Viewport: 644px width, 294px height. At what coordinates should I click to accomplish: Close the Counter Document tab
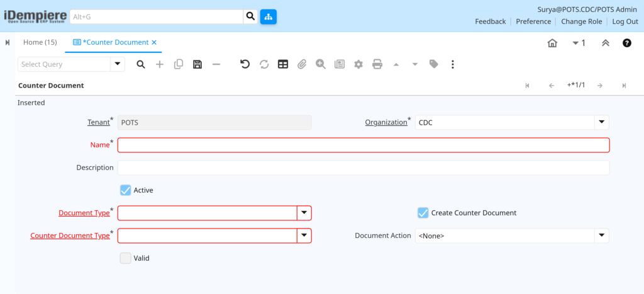(154, 42)
